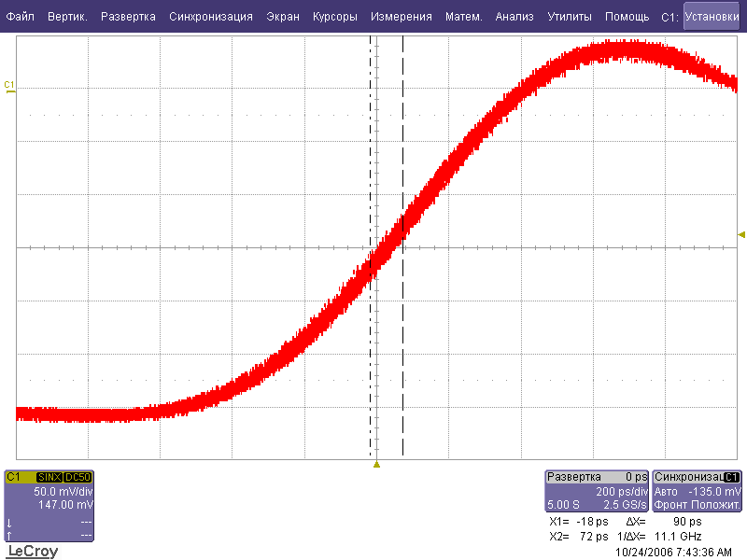Open the Синхронизация menu
Image resolution: width=747 pixels, height=560 pixels.
click(211, 17)
